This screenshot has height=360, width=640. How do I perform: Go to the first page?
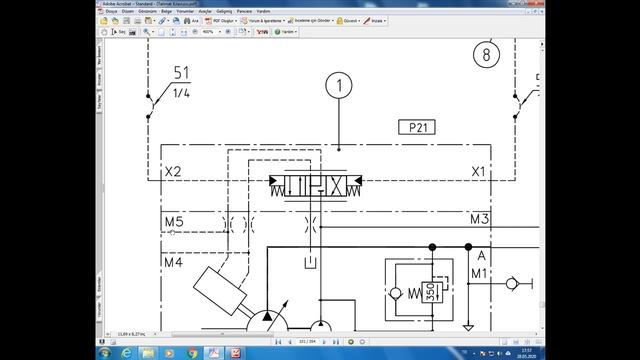point(278,342)
